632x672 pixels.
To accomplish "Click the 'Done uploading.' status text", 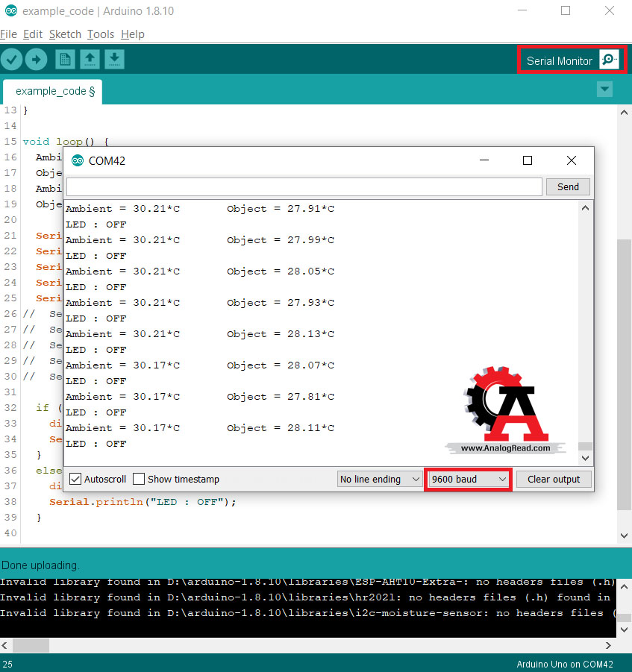I will 40,565.
